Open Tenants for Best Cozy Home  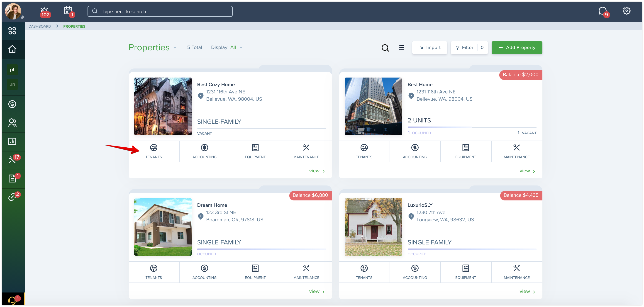coord(154,151)
